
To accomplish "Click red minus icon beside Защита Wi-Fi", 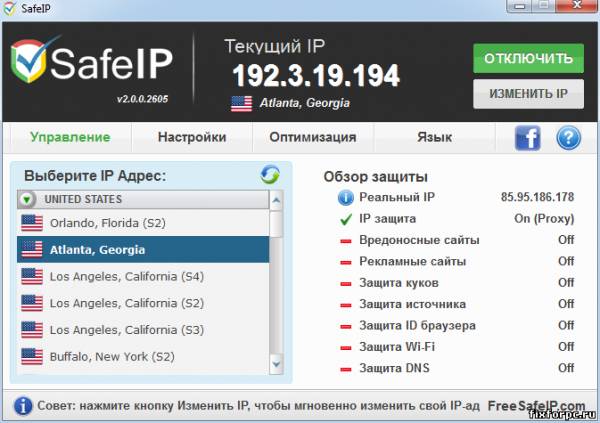I will (x=346, y=348).
